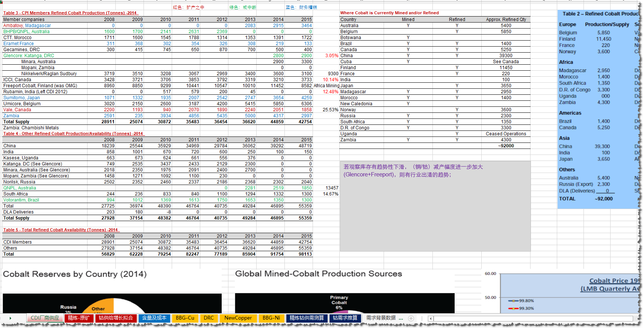Select the Table 2 Refined Cobalt Production image

pos(599,109)
